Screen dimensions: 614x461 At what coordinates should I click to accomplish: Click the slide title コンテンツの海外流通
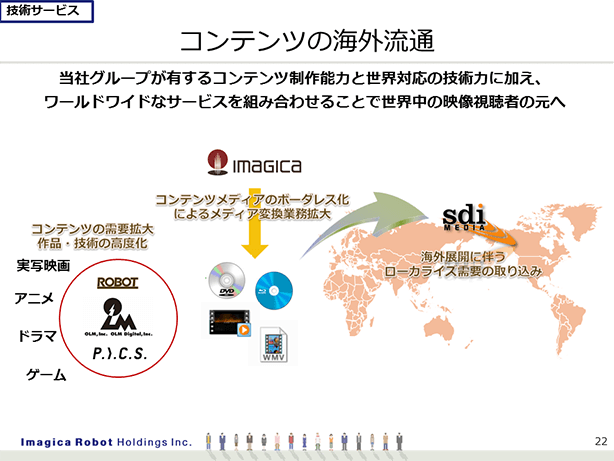point(306,41)
